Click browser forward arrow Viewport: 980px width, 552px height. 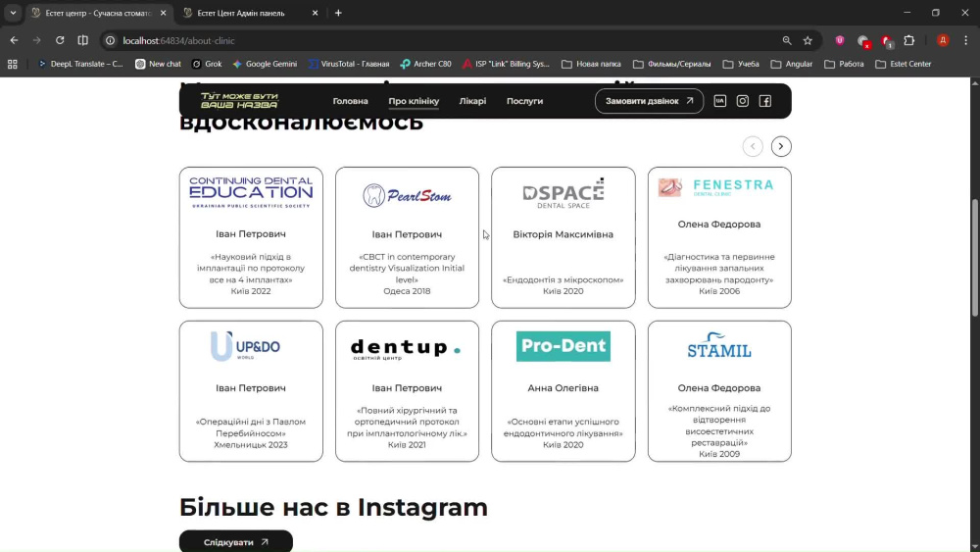pos(37,40)
